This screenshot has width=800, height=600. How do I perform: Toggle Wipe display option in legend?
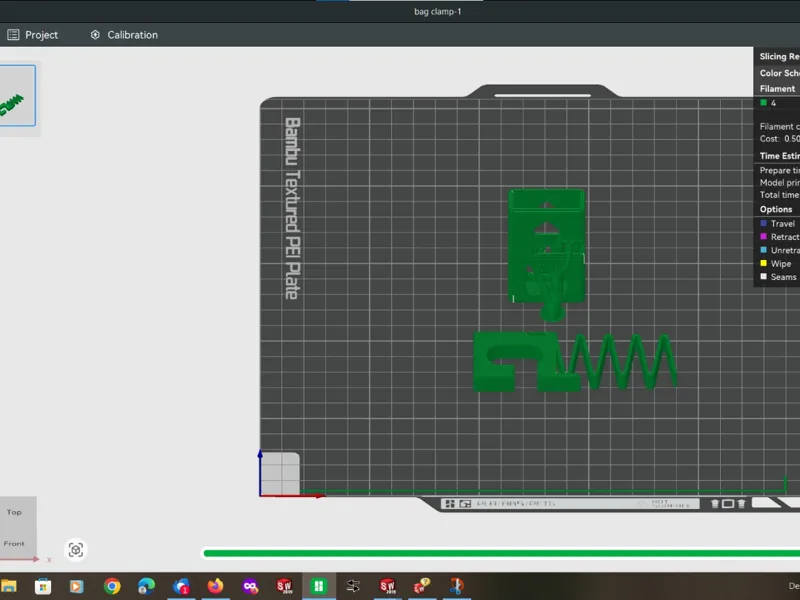point(776,263)
